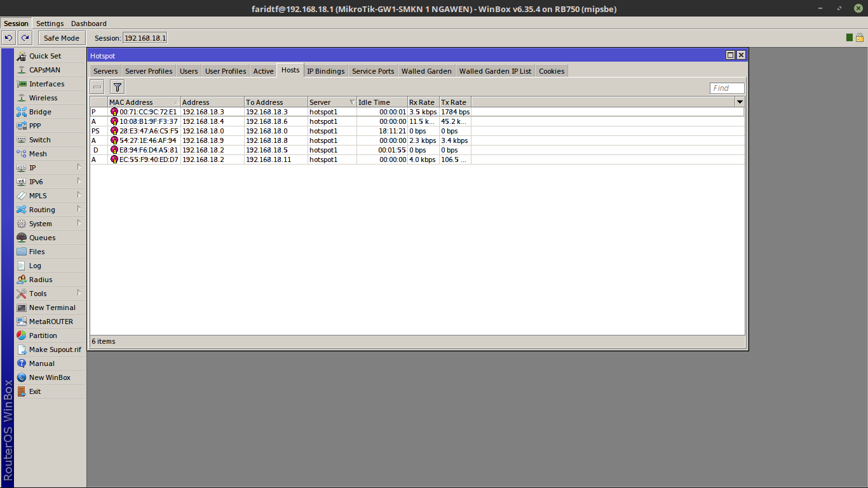Screen dimensions: 868x488
Task: Switch to the Server Profiles tab
Action: pyautogui.click(x=149, y=71)
